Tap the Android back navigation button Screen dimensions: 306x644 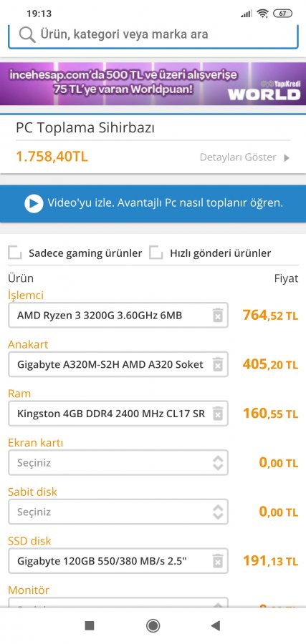pos(215,625)
